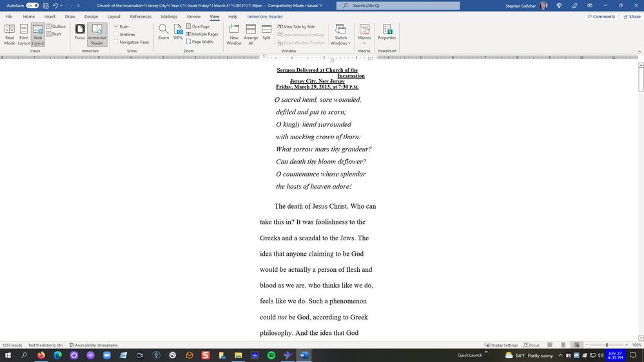The image size is (644, 362).
Task: Open the References tab
Action: click(141, 16)
